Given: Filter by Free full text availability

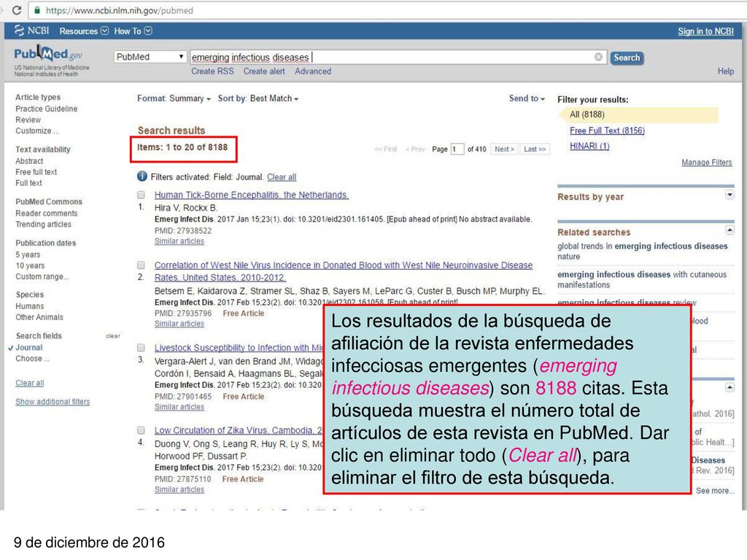Looking at the screenshot, I should (36, 172).
